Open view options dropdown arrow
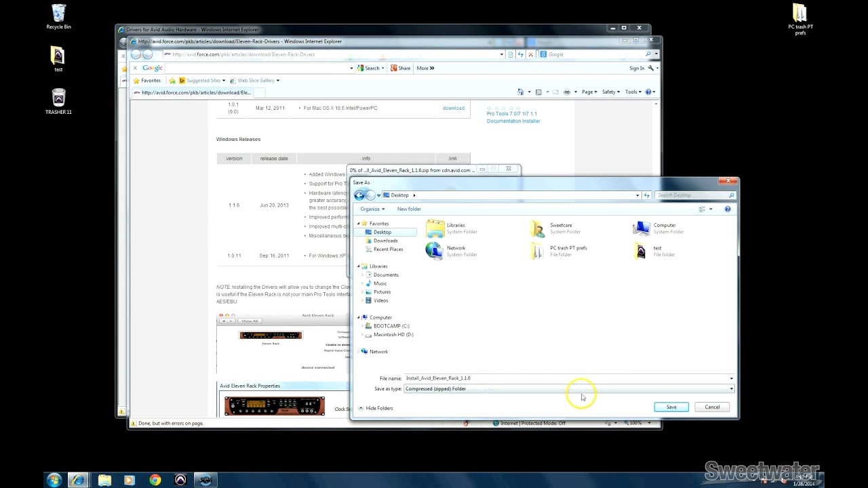 click(x=711, y=209)
